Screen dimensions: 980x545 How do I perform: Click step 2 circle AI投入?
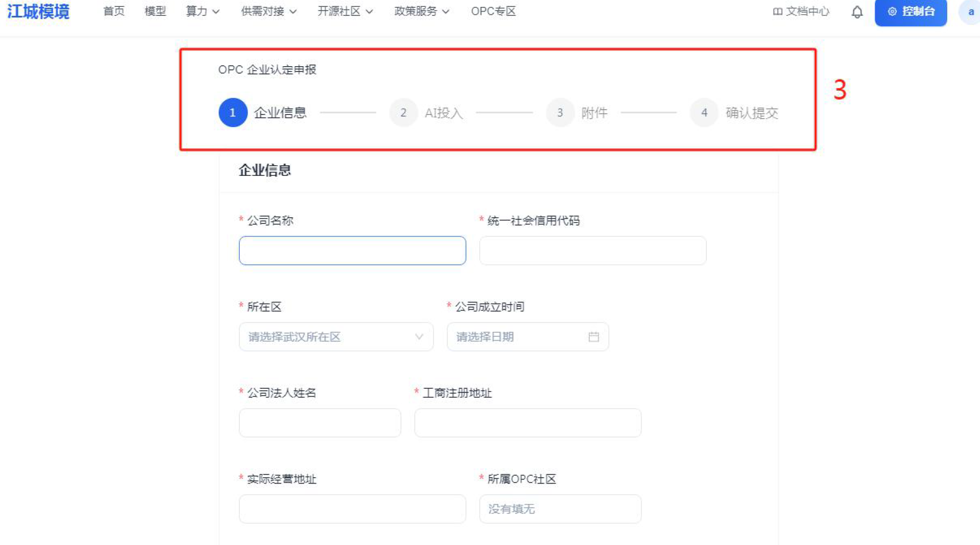click(403, 112)
